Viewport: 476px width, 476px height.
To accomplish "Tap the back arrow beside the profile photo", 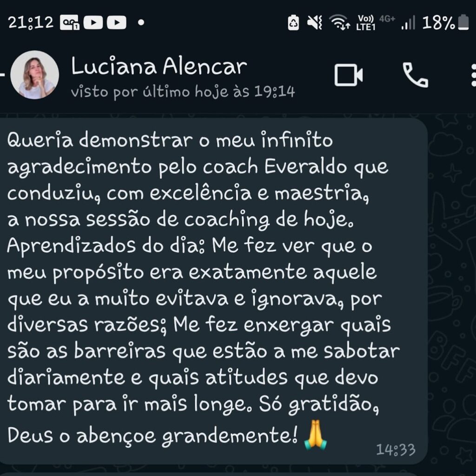I will pyautogui.click(x=2, y=74).
